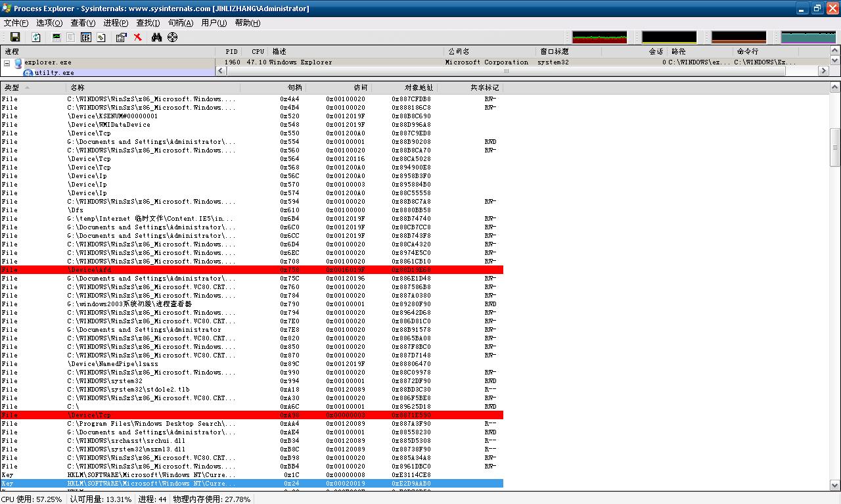This screenshot has width=841, height=504.
Task: Select the msxml3.dll file handle row
Action: point(252,449)
